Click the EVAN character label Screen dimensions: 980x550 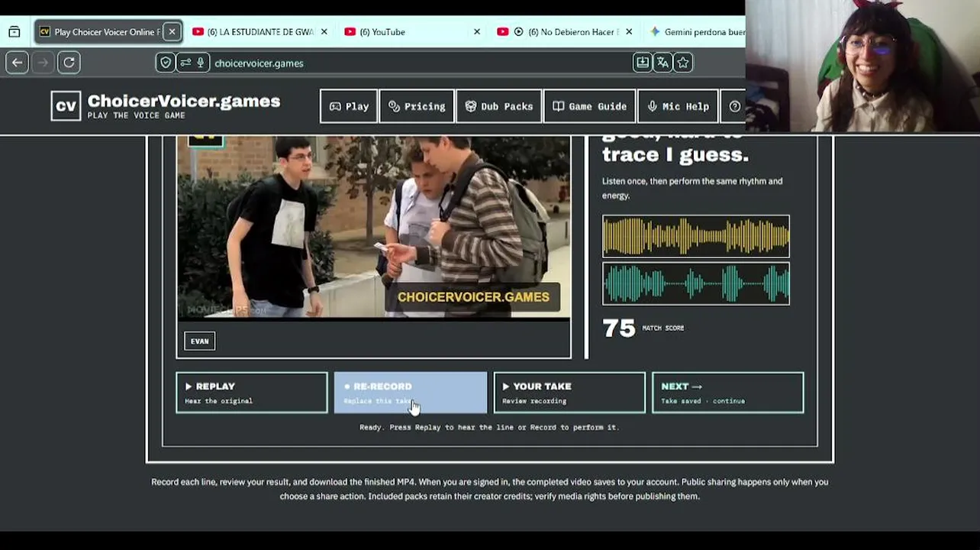(200, 341)
